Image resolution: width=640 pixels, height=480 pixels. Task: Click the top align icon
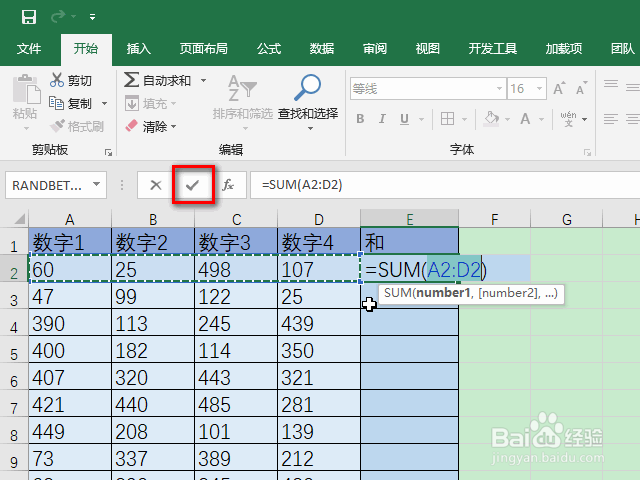[x=611, y=84]
